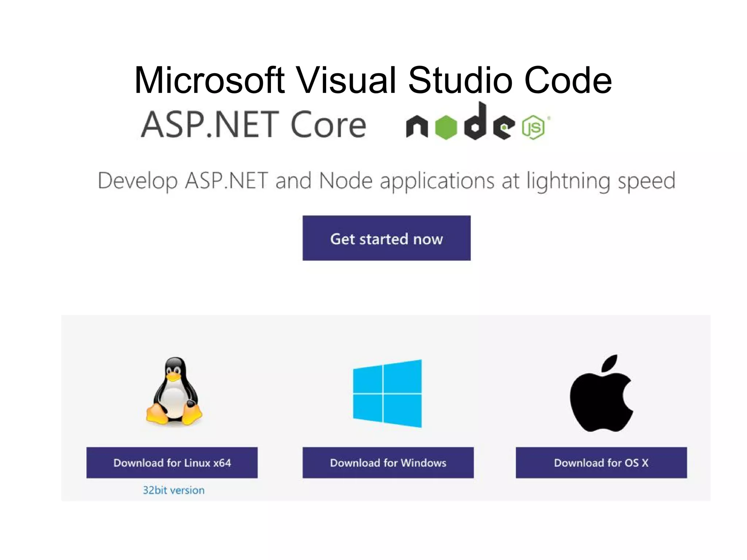Click Download for Linux x64 button

pyautogui.click(x=172, y=463)
